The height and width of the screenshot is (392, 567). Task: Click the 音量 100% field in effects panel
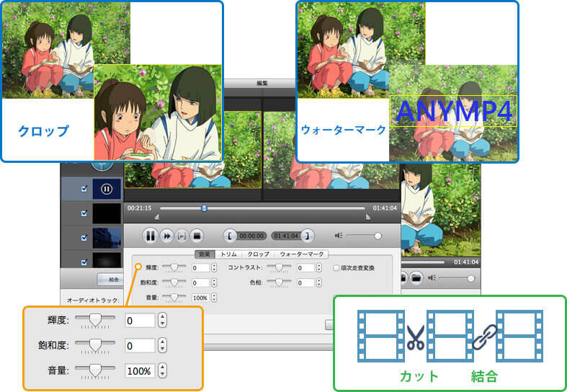[201, 298]
